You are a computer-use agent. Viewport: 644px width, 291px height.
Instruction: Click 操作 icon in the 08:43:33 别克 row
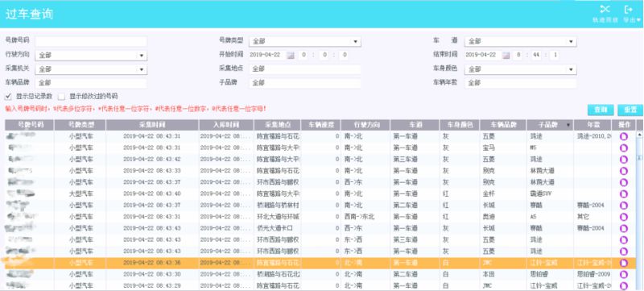(x=623, y=171)
